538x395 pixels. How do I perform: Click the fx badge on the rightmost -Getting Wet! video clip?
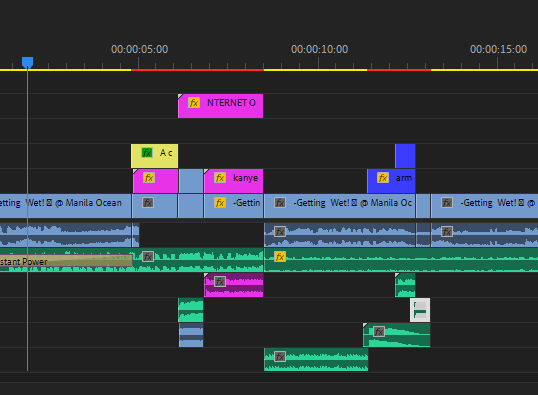point(447,203)
